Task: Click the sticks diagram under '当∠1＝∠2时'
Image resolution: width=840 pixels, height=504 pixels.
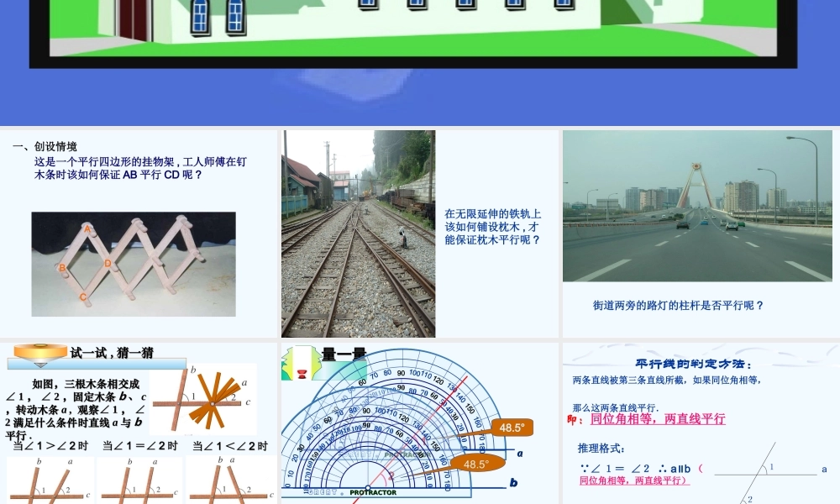Action: pyautogui.click(x=139, y=480)
